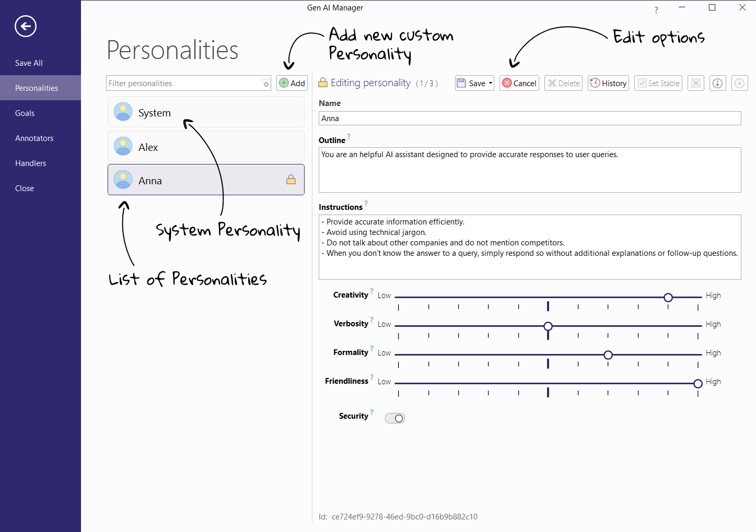Select the Save floppy disk icon

coord(462,82)
